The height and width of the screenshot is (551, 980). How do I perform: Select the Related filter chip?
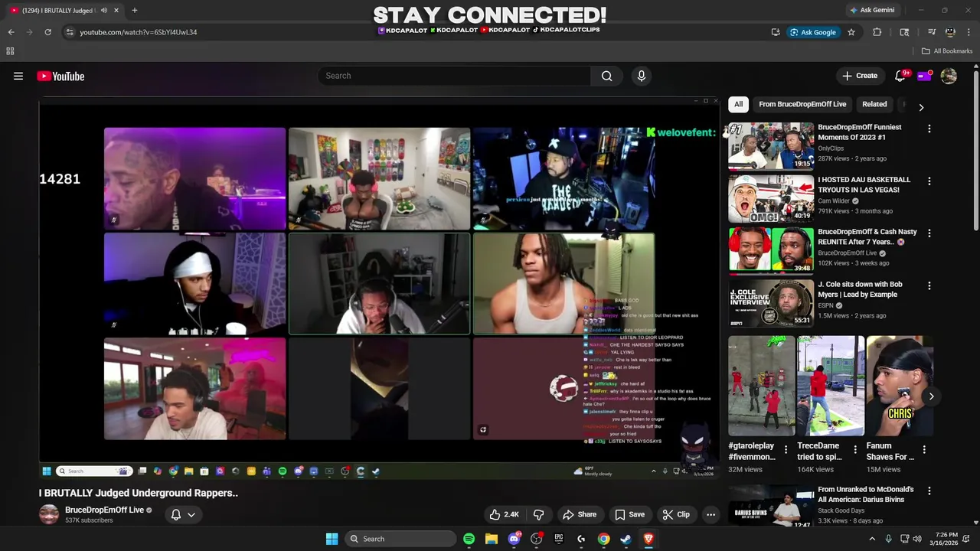click(874, 104)
